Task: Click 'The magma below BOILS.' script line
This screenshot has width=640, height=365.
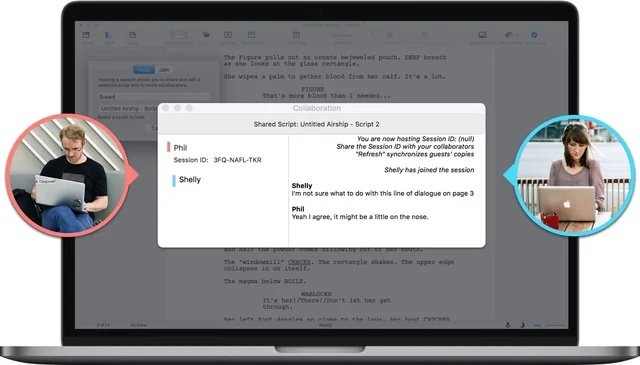Action: pyautogui.click(x=264, y=281)
